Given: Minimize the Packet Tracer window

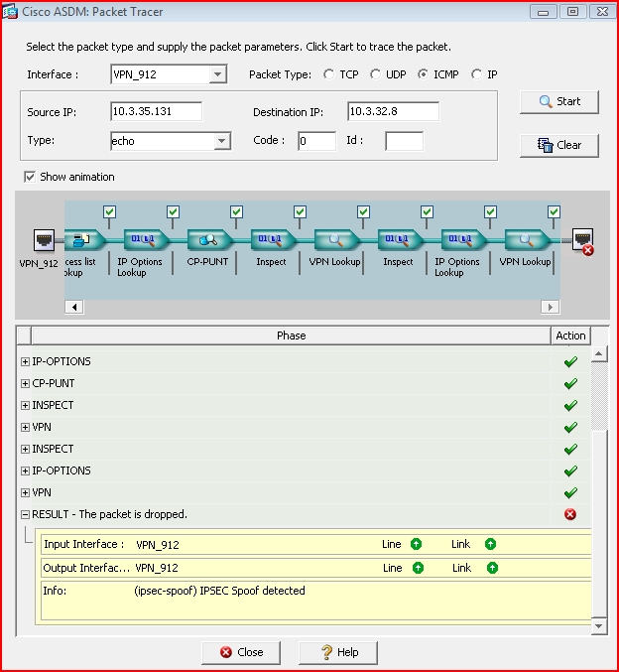Looking at the screenshot, I should 544,12.
